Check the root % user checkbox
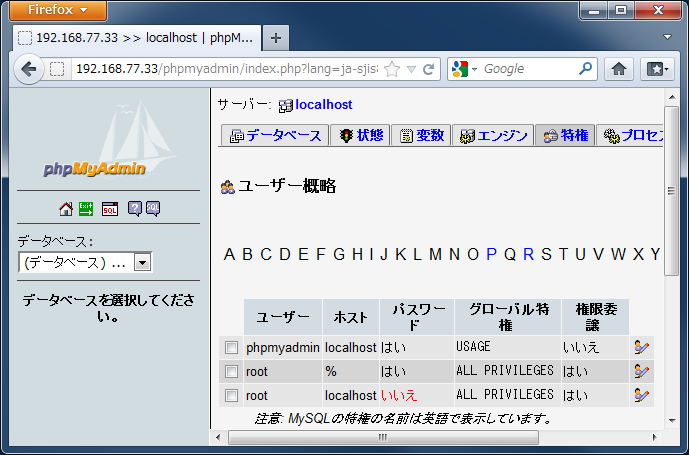The height and width of the screenshot is (455, 689). tap(231, 371)
